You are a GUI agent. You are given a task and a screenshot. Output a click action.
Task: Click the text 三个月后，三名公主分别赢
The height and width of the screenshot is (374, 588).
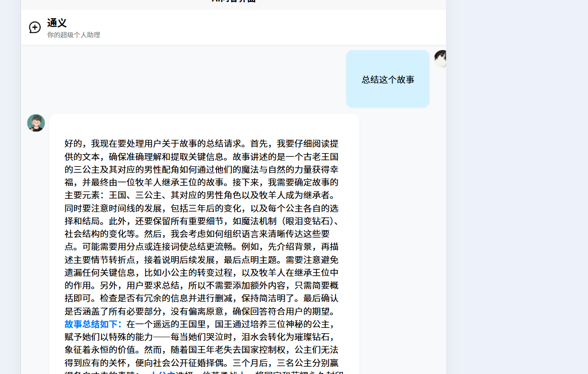[285, 363]
